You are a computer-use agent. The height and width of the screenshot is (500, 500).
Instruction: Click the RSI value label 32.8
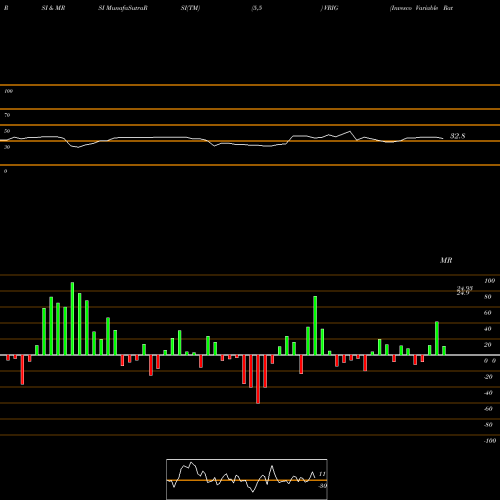[457, 136]
